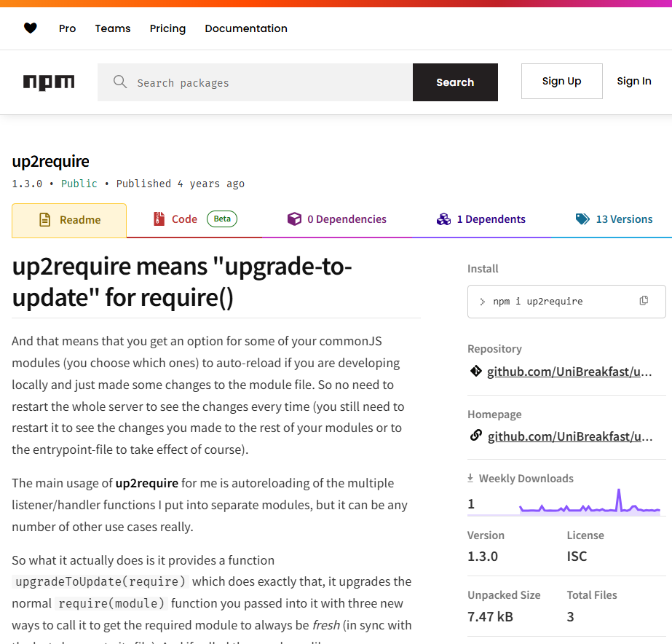This screenshot has width=672, height=644.
Task: Click the magnifying glass search icon
Action: coord(120,82)
